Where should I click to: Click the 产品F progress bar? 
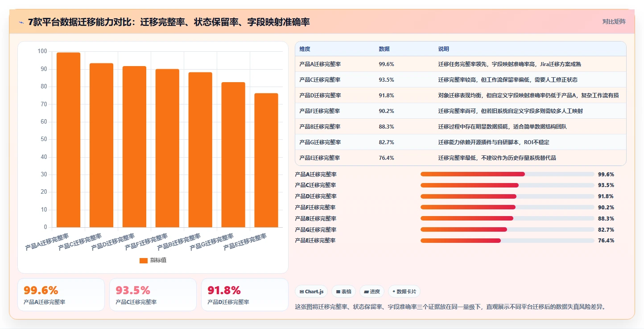pyautogui.click(x=507, y=207)
